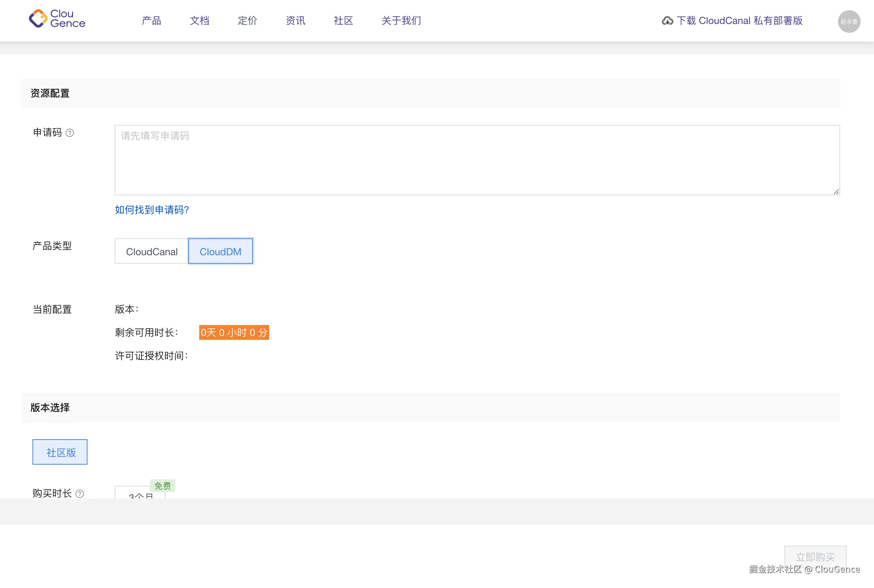Open the 资讯 menu item
874x588 pixels.
point(296,21)
